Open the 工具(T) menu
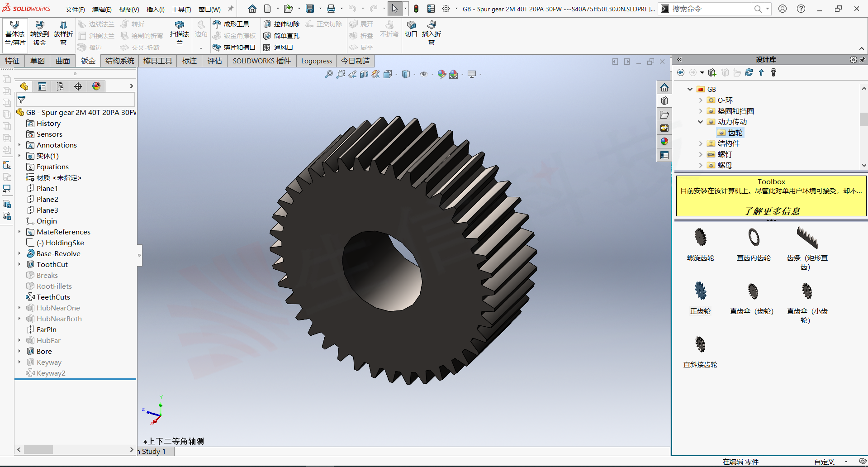 (181, 9)
